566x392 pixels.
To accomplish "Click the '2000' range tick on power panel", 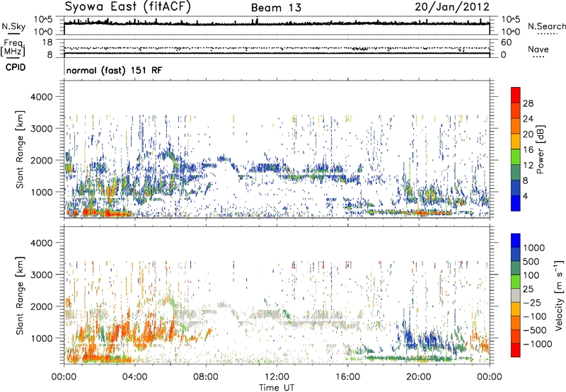I will click(42, 160).
